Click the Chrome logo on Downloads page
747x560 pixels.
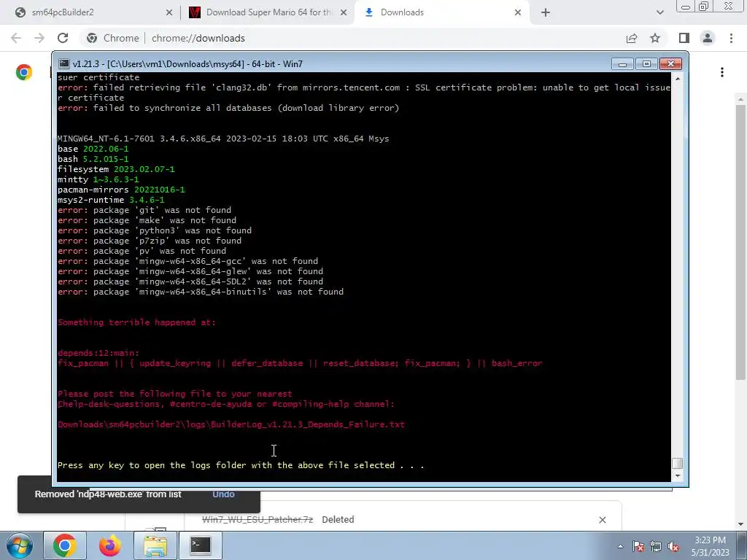[24, 72]
